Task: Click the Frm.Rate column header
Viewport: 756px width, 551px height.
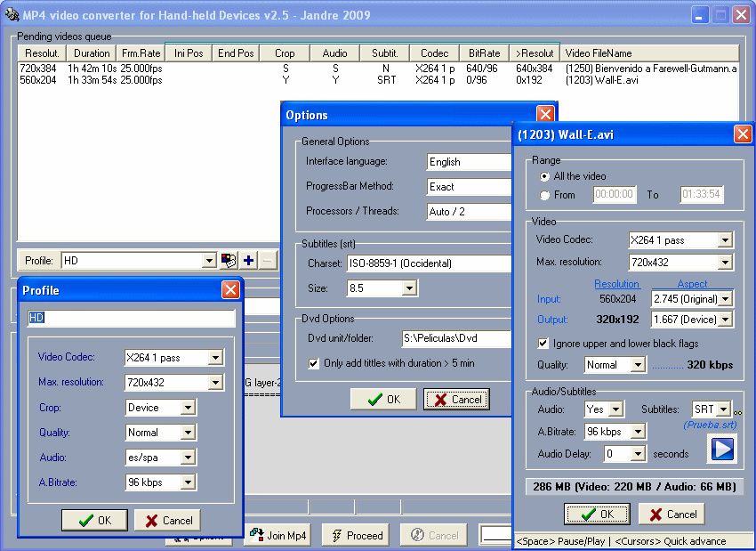Action: (x=141, y=53)
